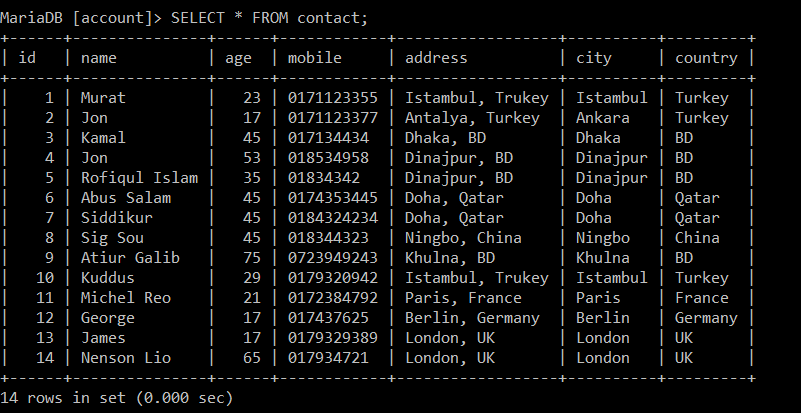Click the MariaDB [account] prompt text
The image size is (801, 413).
tap(81, 18)
